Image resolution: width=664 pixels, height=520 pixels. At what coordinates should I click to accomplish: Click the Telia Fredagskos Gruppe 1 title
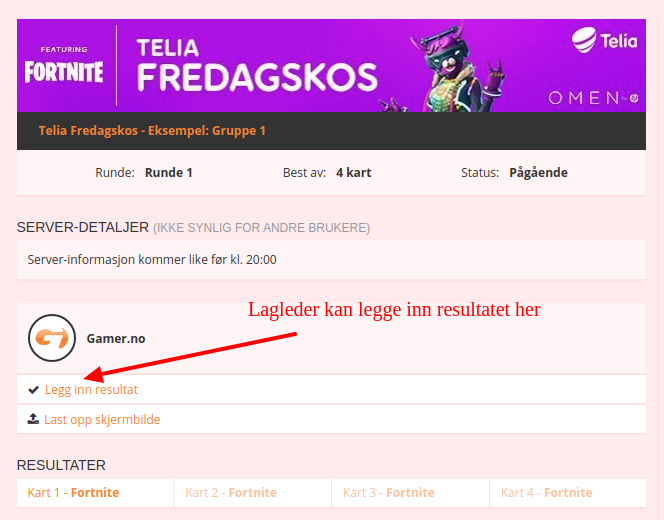[x=152, y=130]
